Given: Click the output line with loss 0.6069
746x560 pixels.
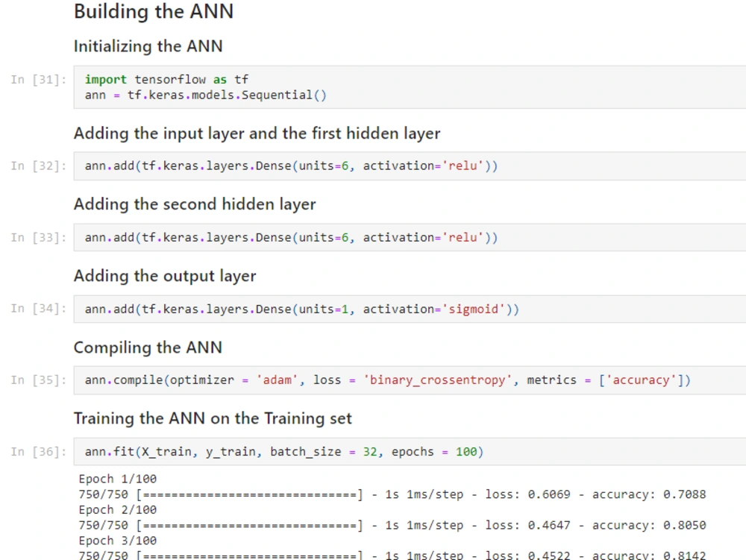Looking at the screenshot, I should click(x=392, y=494).
